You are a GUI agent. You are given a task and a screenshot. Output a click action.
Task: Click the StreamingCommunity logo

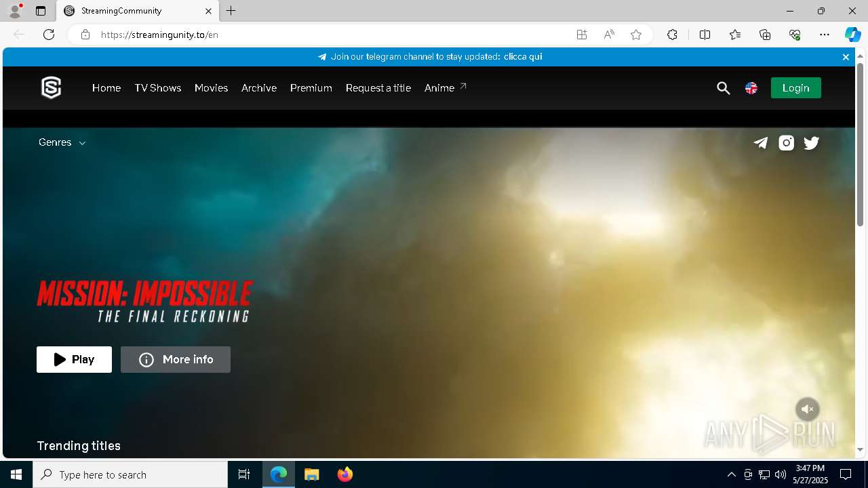pos(51,87)
